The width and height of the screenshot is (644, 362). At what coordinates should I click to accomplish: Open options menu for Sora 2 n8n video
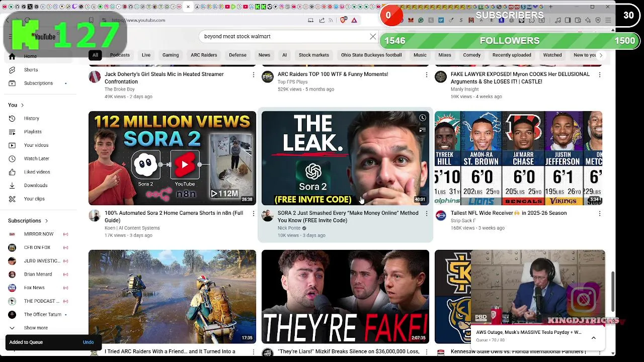(254, 214)
